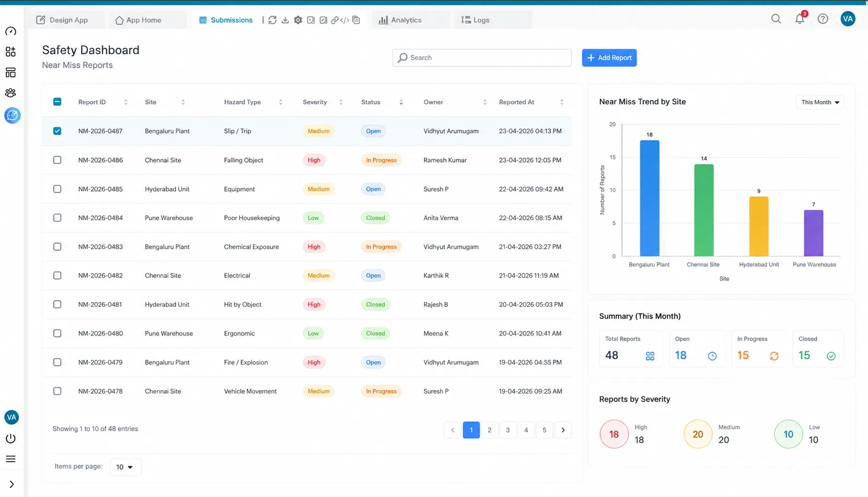Open the VA profile avatar at top right
Screen dimensions: 868x497
[x=848, y=19]
